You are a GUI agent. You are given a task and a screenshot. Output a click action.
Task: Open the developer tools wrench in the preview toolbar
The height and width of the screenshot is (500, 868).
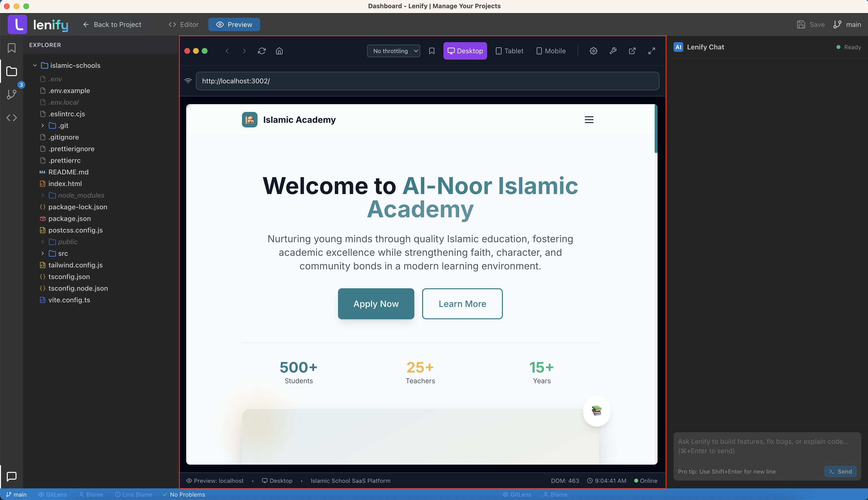click(x=613, y=51)
